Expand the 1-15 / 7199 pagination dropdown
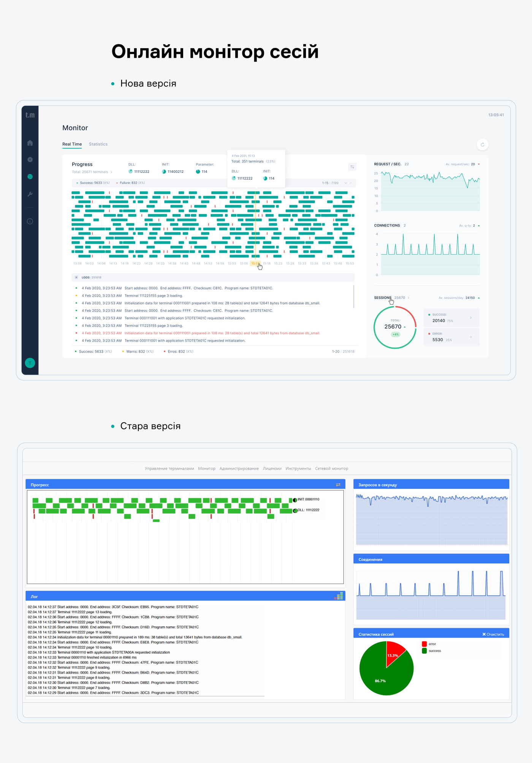Screen dimensions: 532x763 click(x=345, y=183)
